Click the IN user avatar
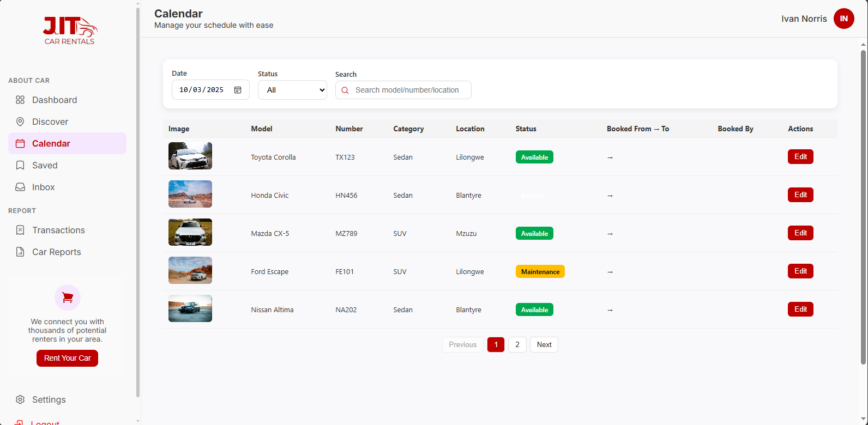The height and width of the screenshot is (425, 868). click(844, 19)
